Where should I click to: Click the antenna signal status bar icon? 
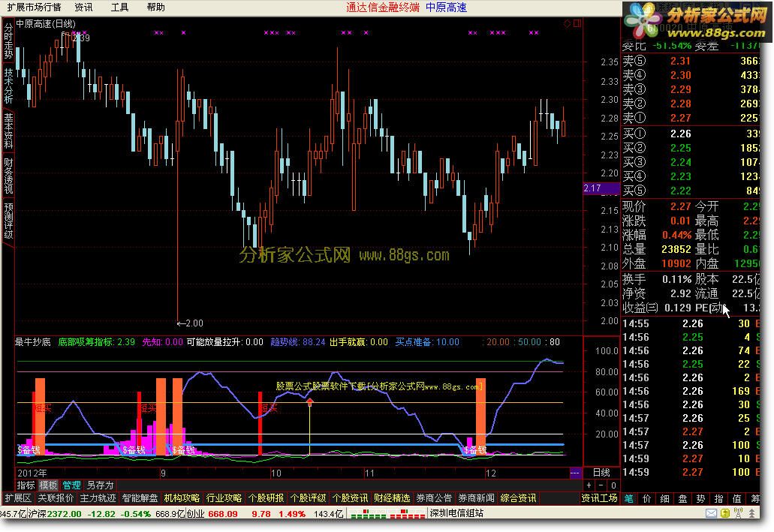[x=739, y=514]
